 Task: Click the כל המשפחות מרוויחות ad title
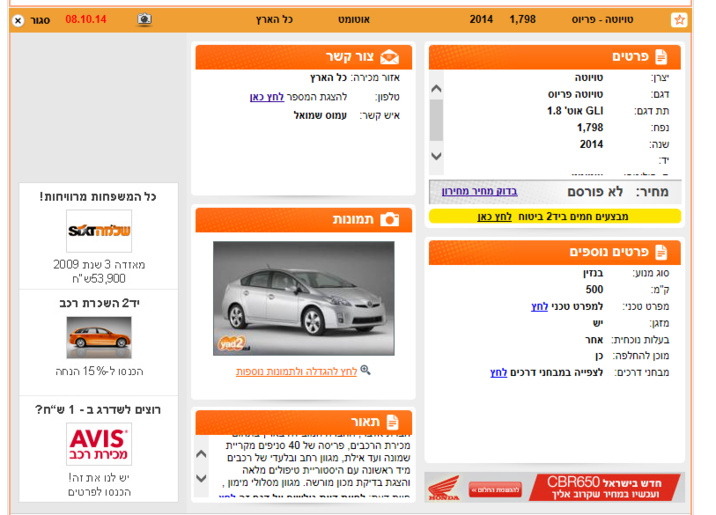coord(98,197)
